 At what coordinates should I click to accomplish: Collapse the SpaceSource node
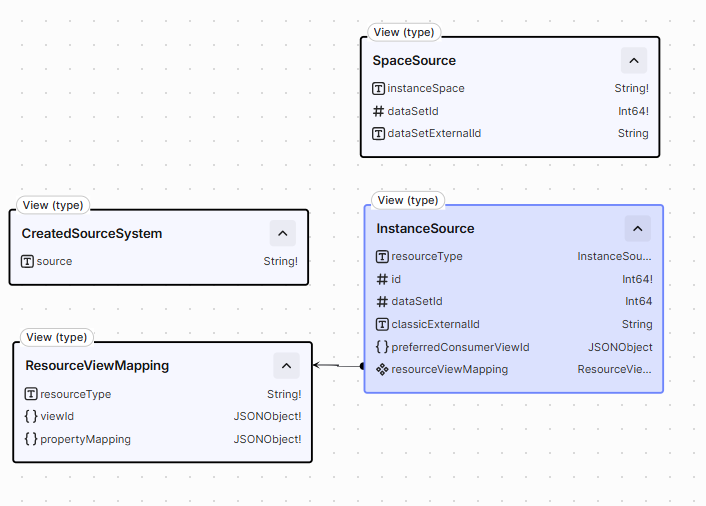click(634, 60)
